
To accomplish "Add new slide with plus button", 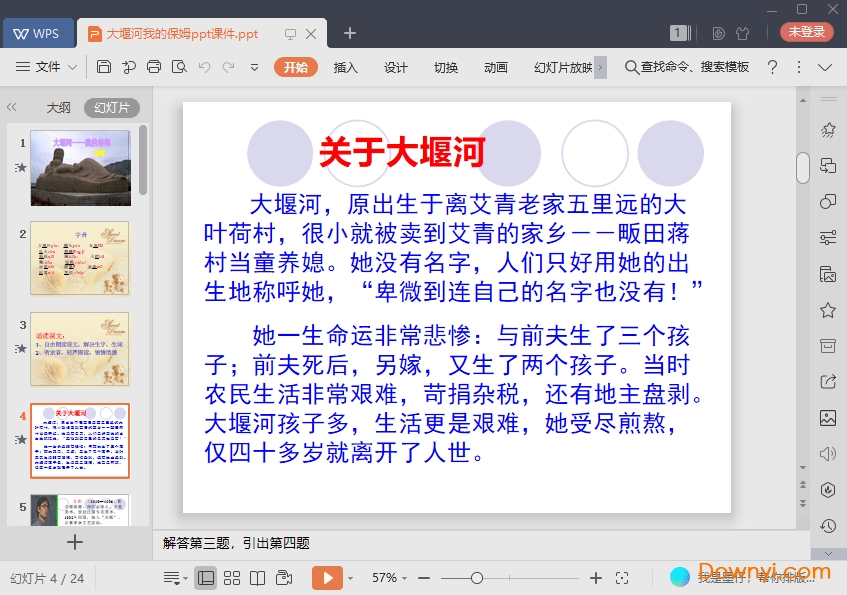I will pyautogui.click(x=75, y=542).
